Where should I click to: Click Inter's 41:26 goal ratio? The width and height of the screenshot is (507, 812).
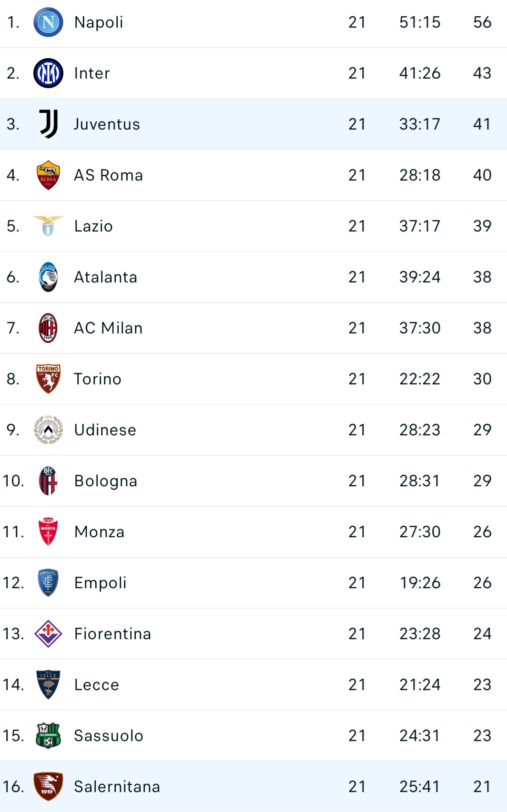(x=420, y=73)
